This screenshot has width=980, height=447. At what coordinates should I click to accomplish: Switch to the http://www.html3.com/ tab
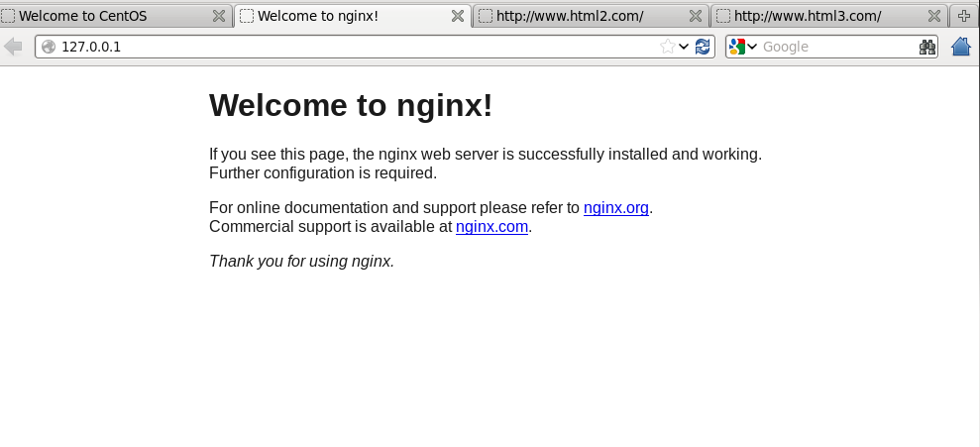(x=829, y=16)
